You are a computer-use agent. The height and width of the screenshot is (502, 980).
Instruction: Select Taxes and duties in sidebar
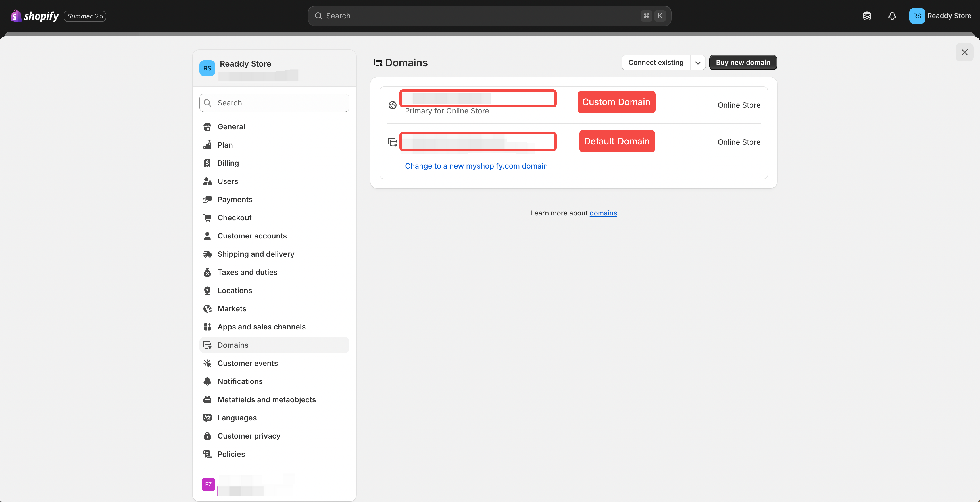[x=247, y=273]
